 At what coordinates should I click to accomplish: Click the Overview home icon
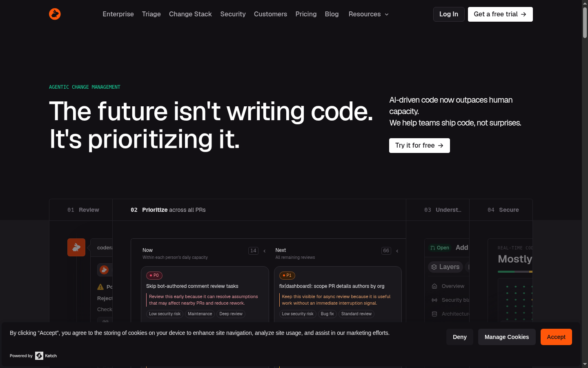[434, 286]
